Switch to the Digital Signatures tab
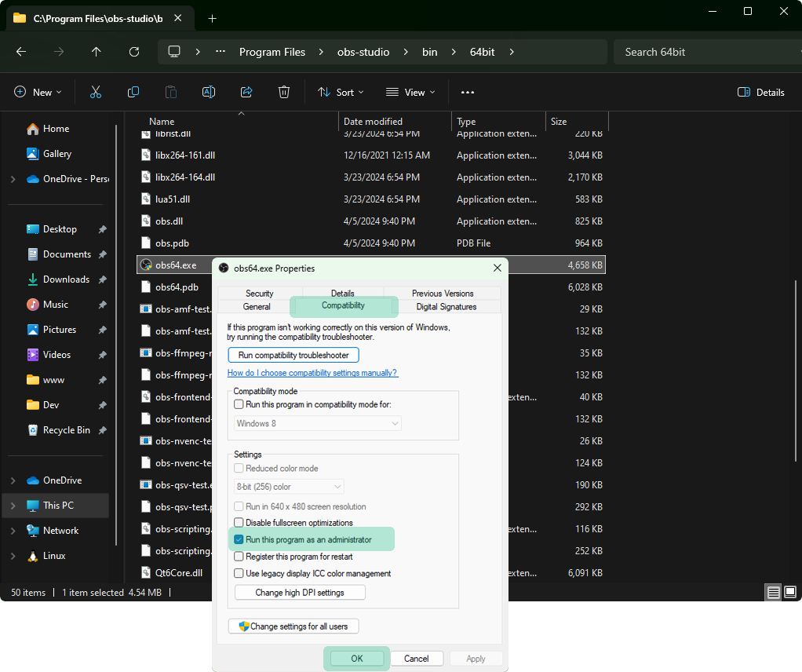 [x=446, y=307]
